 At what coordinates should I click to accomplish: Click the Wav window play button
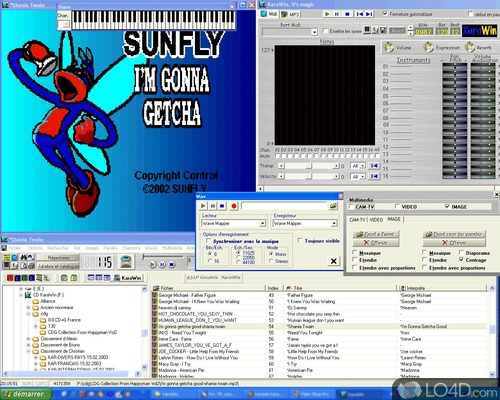click(203, 206)
